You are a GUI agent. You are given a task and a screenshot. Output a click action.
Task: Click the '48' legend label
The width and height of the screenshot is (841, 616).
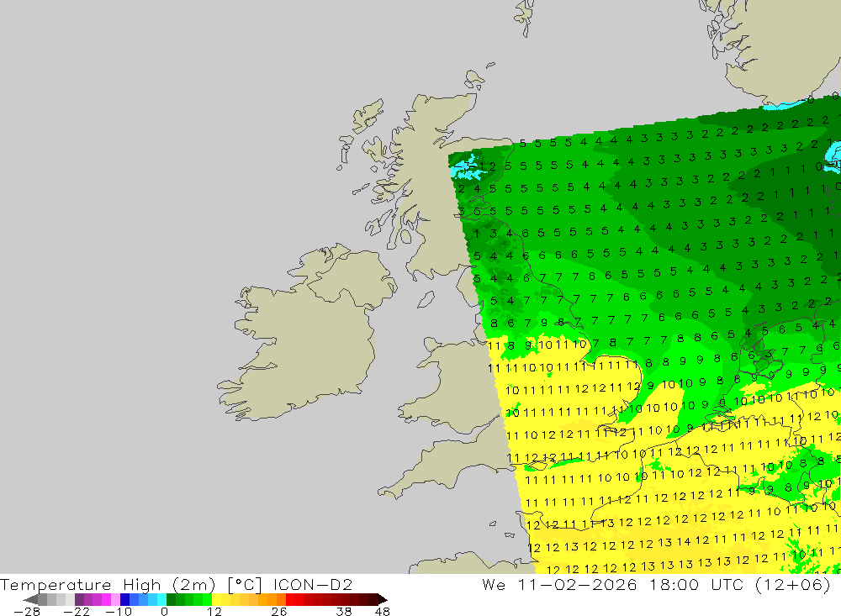click(x=383, y=611)
